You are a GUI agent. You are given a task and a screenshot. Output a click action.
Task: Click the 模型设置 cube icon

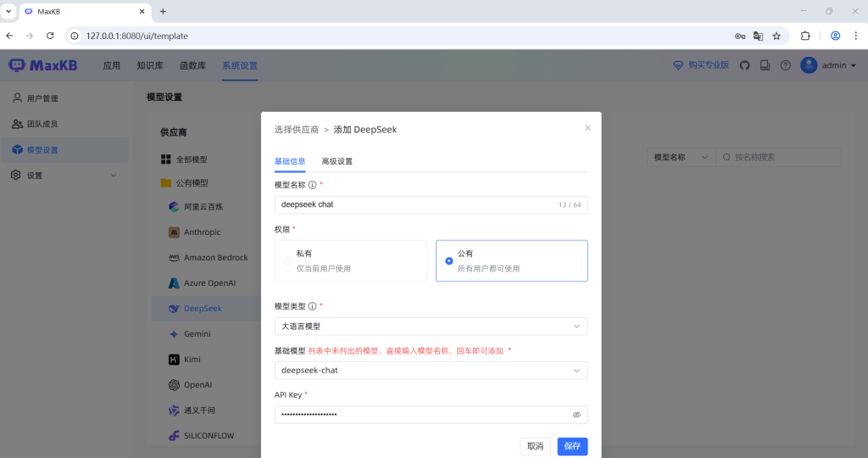click(17, 149)
